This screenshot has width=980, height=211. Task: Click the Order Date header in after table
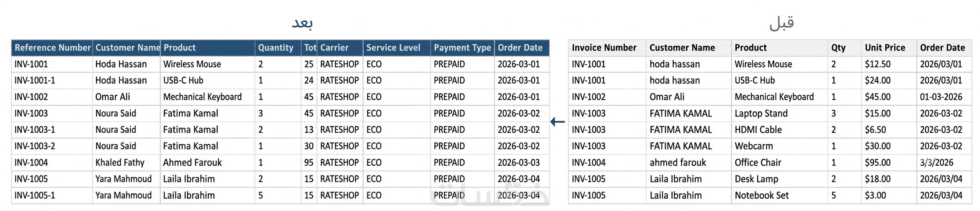coord(522,47)
